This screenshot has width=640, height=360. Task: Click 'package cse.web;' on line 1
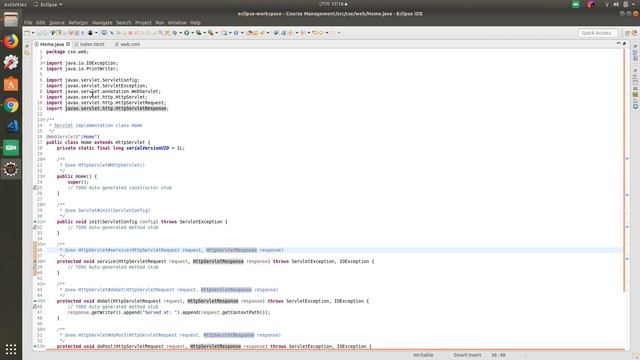point(67,52)
